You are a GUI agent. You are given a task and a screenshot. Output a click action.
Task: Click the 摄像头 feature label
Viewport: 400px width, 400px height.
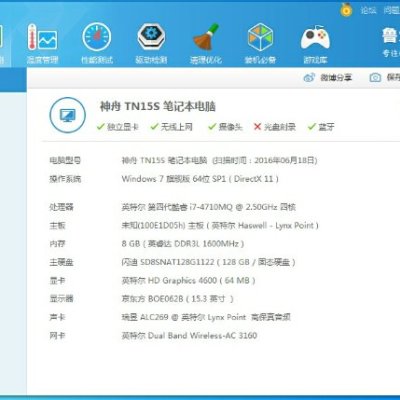point(230,127)
